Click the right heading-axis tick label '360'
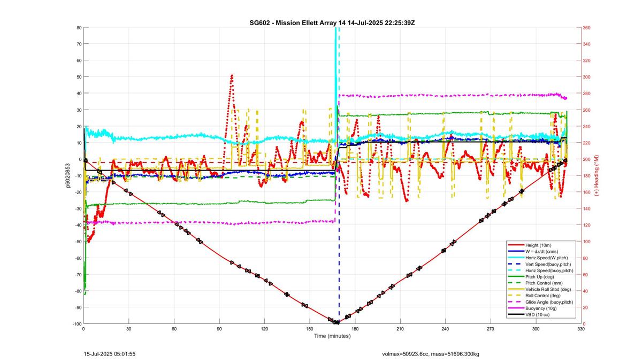The height and width of the screenshot is (364, 642). coord(587,28)
